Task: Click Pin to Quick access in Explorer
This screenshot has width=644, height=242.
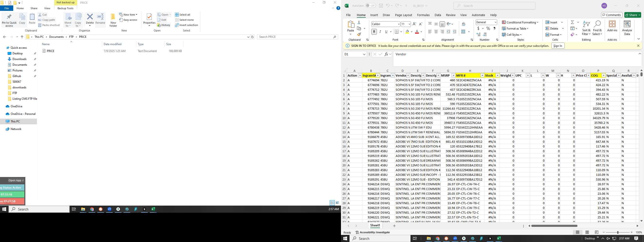Action: pyautogui.click(x=9, y=20)
